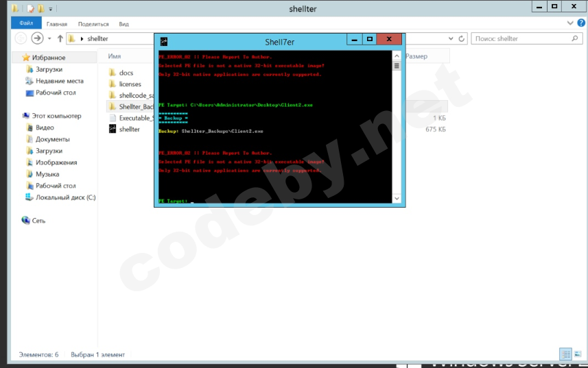
Task: Click the docs folder icon
Action: coord(112,72)
